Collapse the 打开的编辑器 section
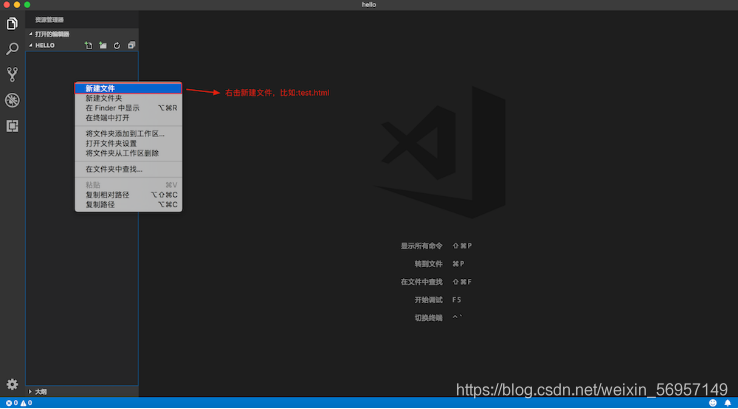This screenshot has width=738, height=409. coord(82,34)
